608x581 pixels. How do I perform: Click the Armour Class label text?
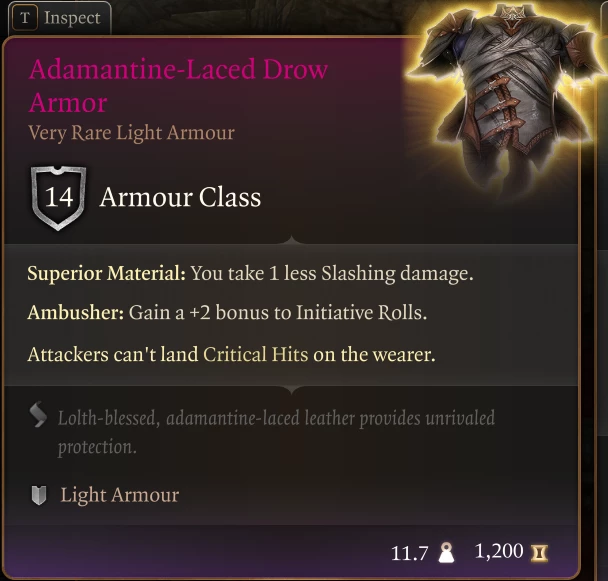click(180, 197)
